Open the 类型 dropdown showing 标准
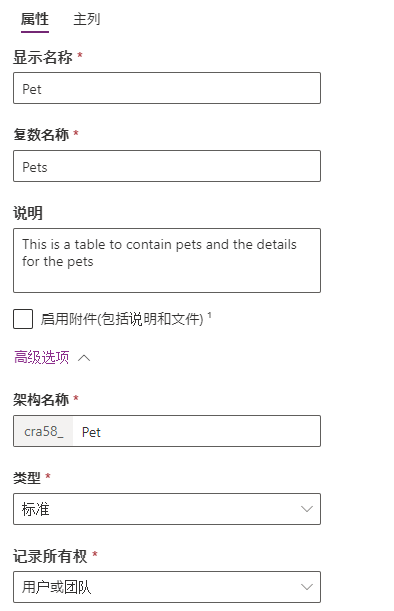The image size is (394, 611). tap(167, 509)
